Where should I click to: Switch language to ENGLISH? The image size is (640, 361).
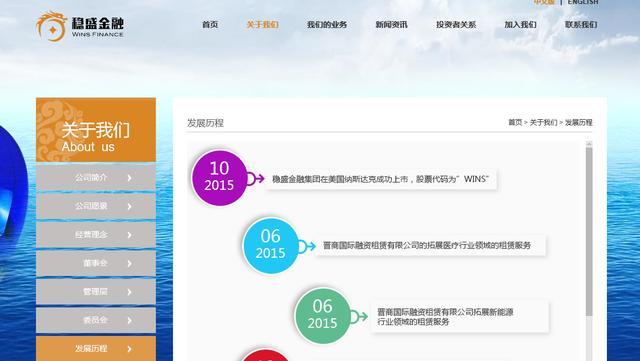(x=583, y=2)
